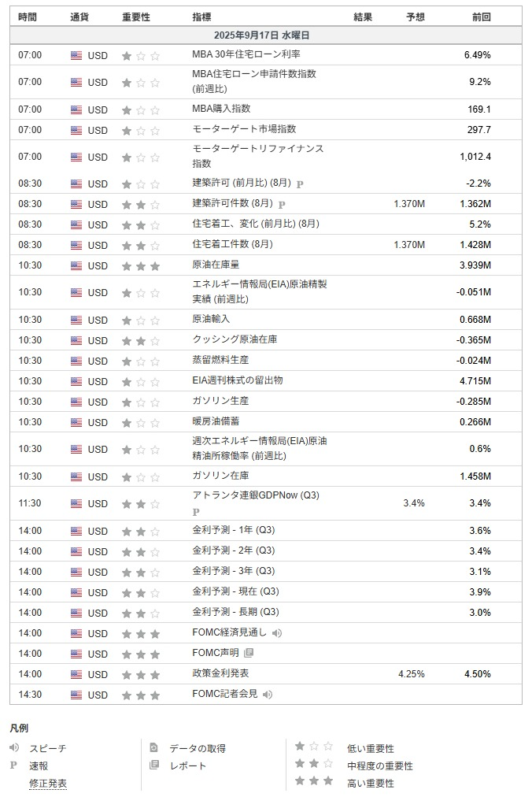
Task: Click the 指標 column header
Action: pos(201,17)
